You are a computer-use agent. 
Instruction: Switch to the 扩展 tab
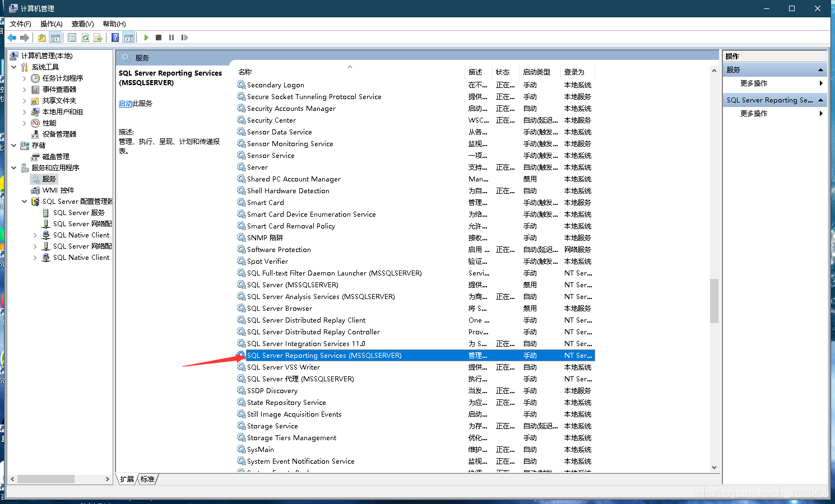coord(127,479)
